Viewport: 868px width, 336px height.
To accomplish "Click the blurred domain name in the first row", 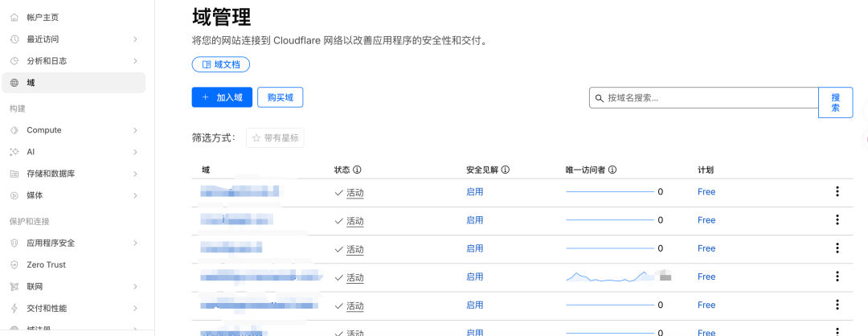I will tap(240, 191).
